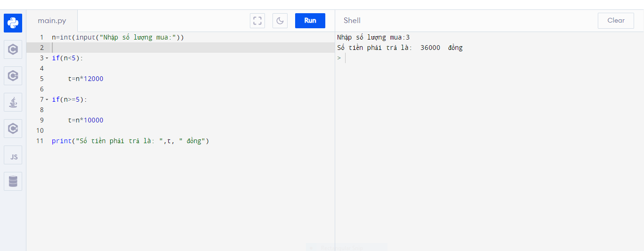Clear the shell output
The height and width of the screenshot is (251, 644).
[x=616, y=21]
